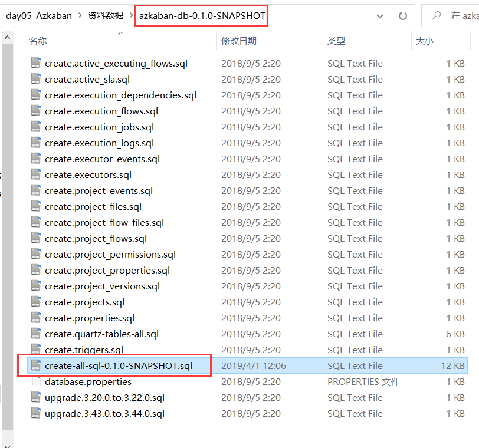This screenshot has width=479, height=448.
Task: Click the create.properties.sql file icon
Action: [36, 317]
